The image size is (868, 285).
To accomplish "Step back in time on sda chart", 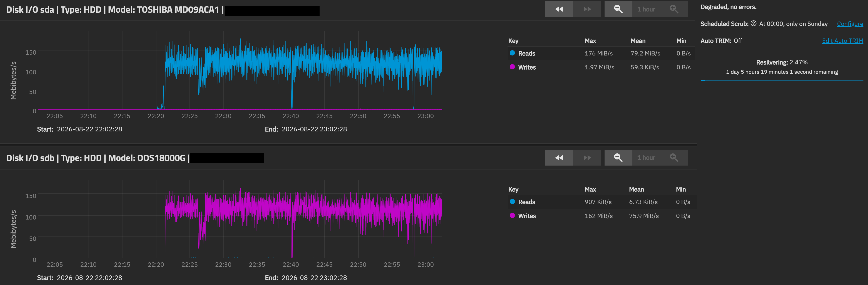I will [x=559, y=9].
